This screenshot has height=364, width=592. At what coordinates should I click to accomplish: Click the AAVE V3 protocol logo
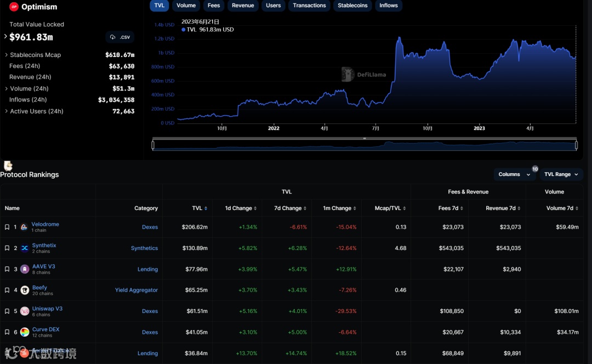point(25,269)
